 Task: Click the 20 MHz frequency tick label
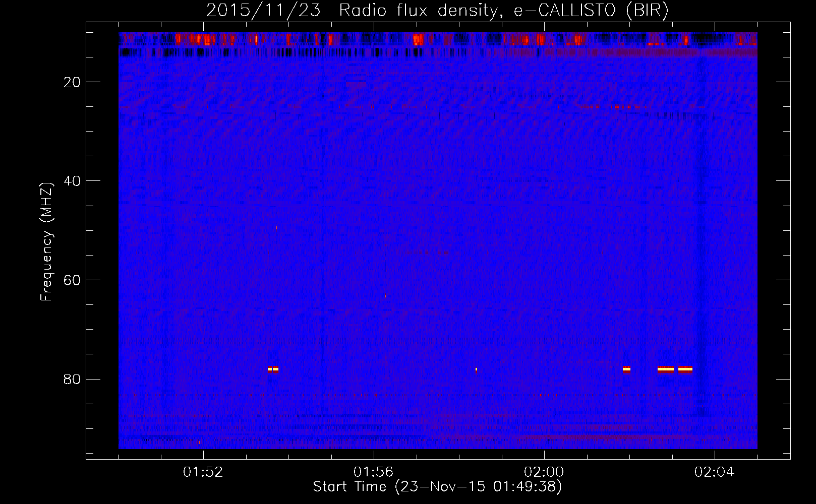coord(72,82)
